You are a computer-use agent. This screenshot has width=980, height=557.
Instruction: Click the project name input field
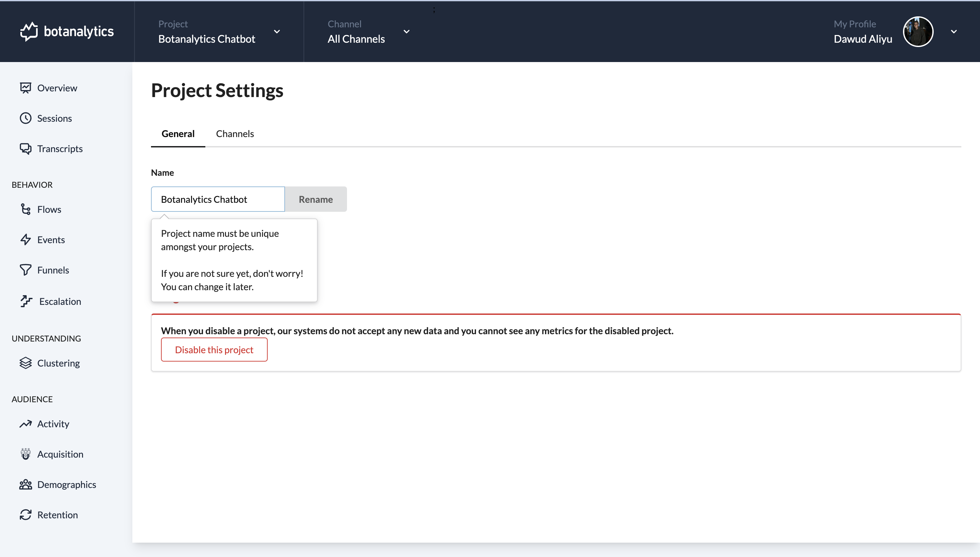point(217,199)
